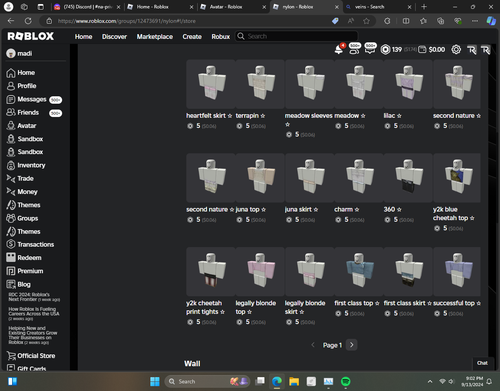Open Spotify from the taskbar
The image size is (500, 391).
click(346, 381)
